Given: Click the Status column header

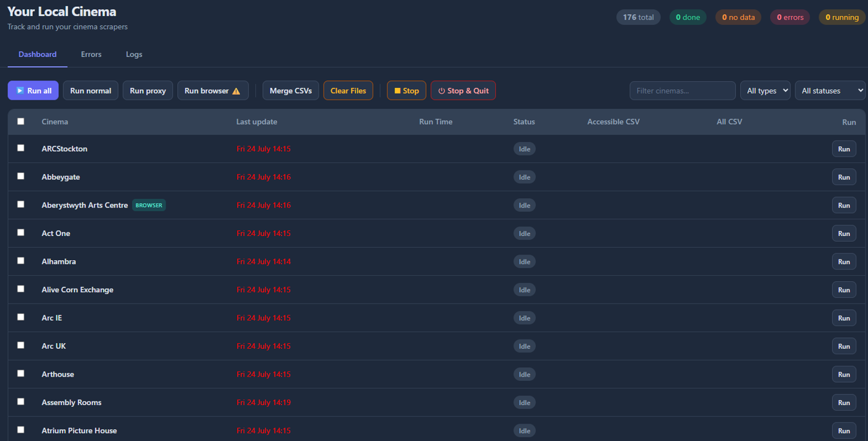Looking at the screenshot, I should point(524,122).
